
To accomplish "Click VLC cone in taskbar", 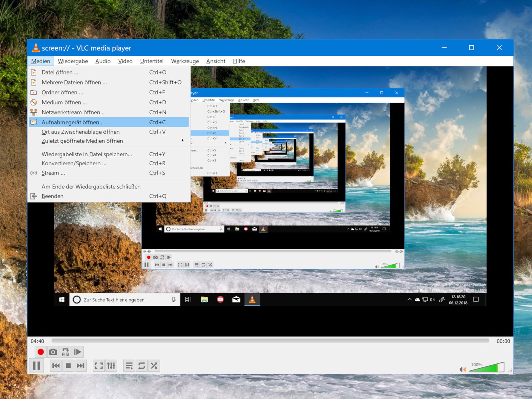I will point(252,300).
